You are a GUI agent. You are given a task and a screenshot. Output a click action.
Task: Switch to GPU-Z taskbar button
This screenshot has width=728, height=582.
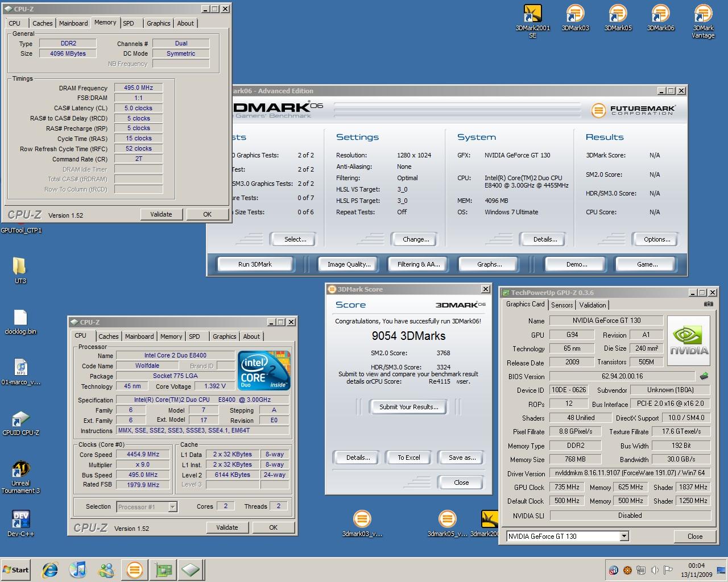point(163,569)
